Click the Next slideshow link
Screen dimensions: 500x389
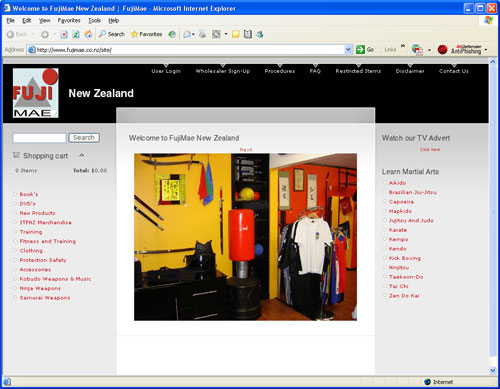[246, 150]
